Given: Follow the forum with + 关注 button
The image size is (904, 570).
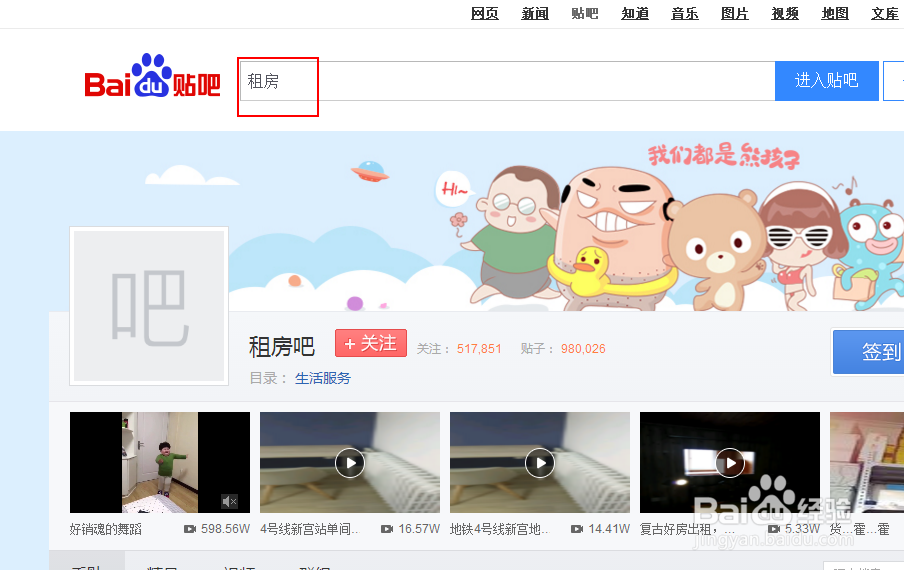Looking at the screenshot, I should pyautogui.click(x=371, y=343).
